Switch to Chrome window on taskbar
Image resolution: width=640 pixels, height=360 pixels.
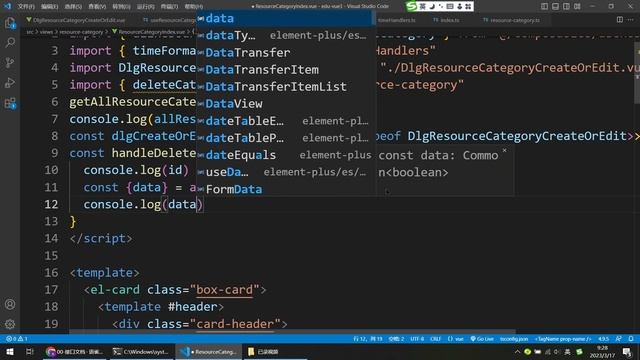click(x=75, y=351)
